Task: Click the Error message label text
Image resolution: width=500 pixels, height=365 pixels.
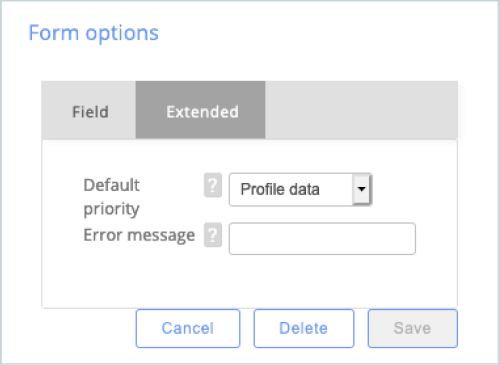Action: tap(139, 235)
